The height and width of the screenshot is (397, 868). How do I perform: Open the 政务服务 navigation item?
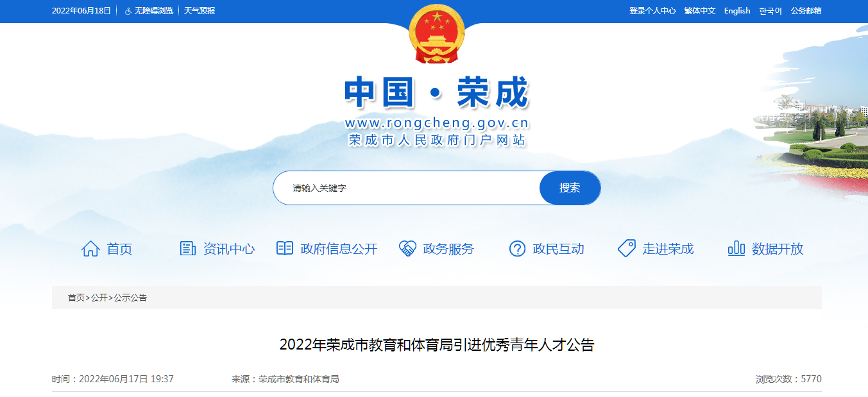tap(448, 249)
